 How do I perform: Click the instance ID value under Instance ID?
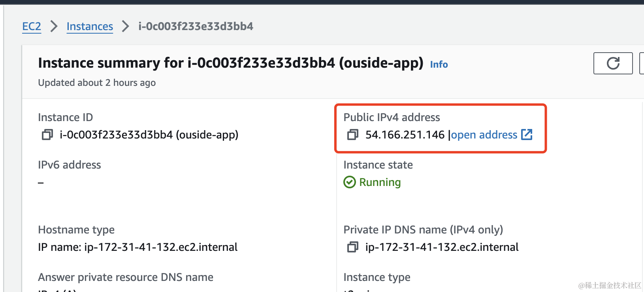pos(149,135)
